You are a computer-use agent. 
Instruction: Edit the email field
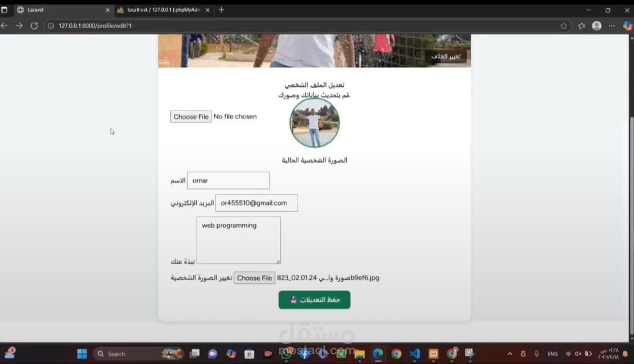click(x=257, y=203)
